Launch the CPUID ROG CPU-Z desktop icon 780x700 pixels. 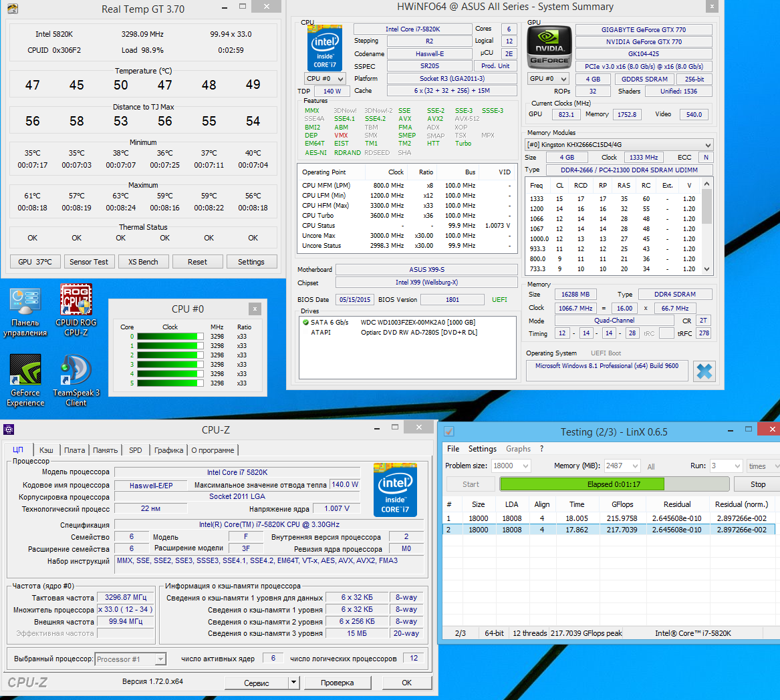[x=76, y=311]
